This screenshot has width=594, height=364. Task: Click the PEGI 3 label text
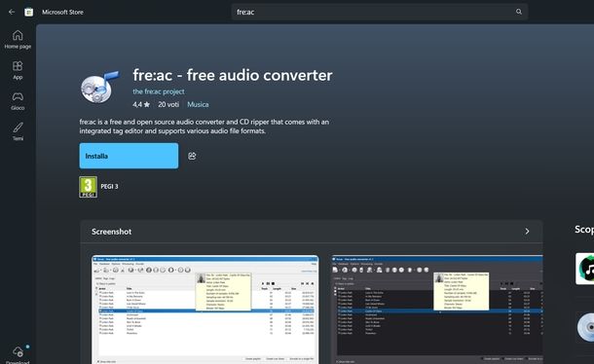point(109,186)
